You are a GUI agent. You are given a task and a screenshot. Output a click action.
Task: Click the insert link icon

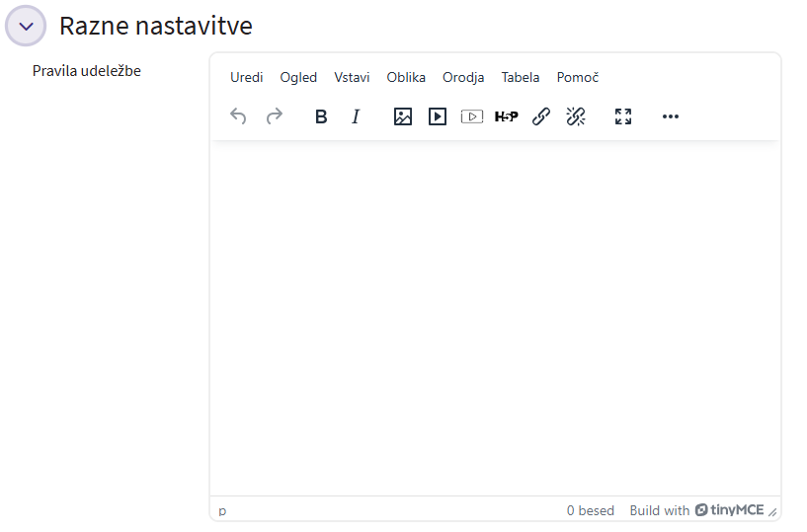[541, 116]
